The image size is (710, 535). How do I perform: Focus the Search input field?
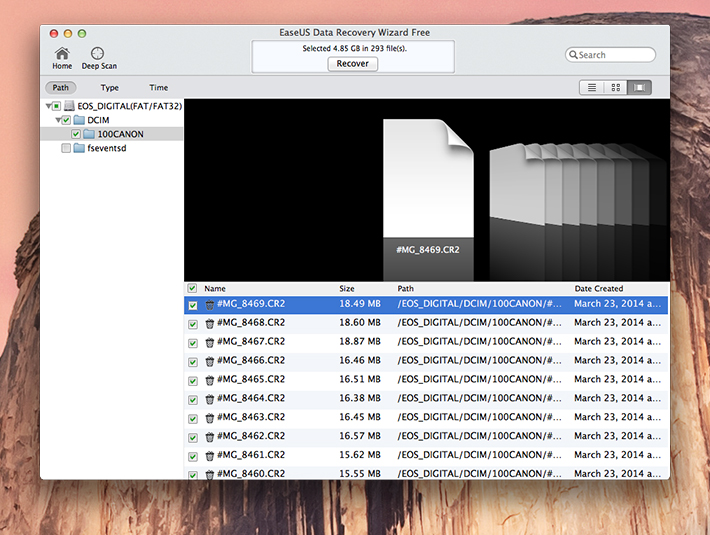pos(610,55)
